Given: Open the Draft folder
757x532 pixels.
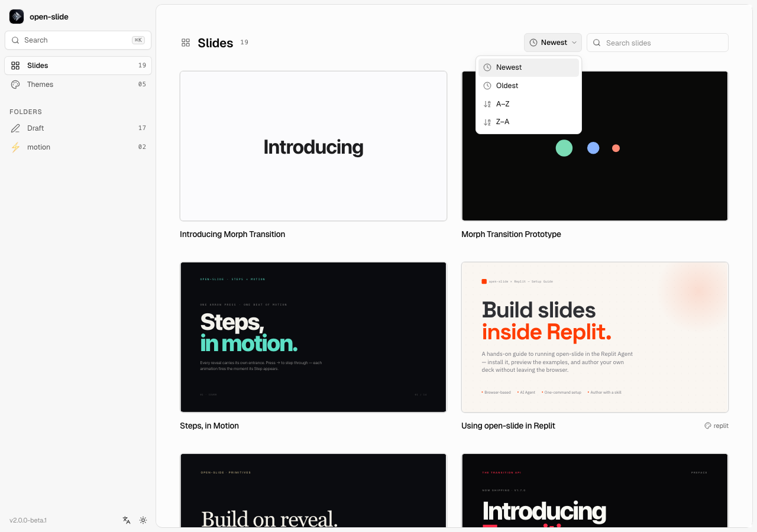Looking at the screenshot, I should click(x=78, y=128).
